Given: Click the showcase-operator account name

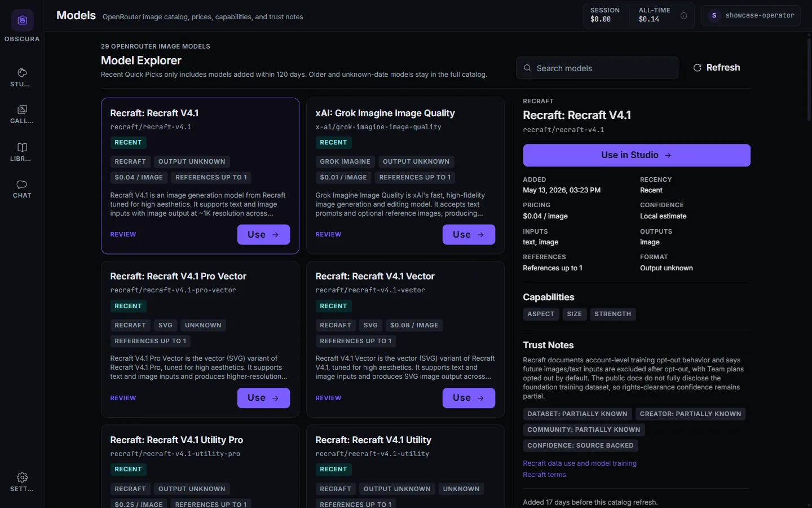Looking at the screenshot, I should pos(760,16).
